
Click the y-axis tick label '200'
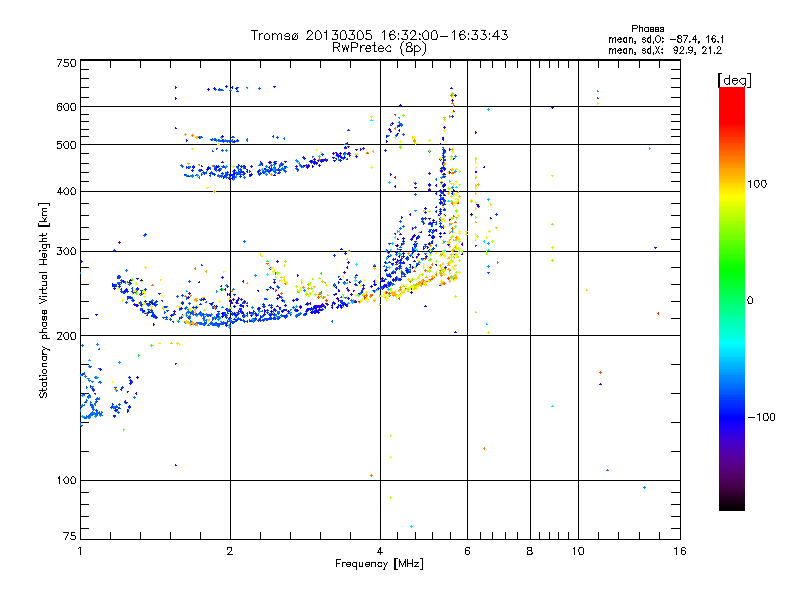(67, 336)
